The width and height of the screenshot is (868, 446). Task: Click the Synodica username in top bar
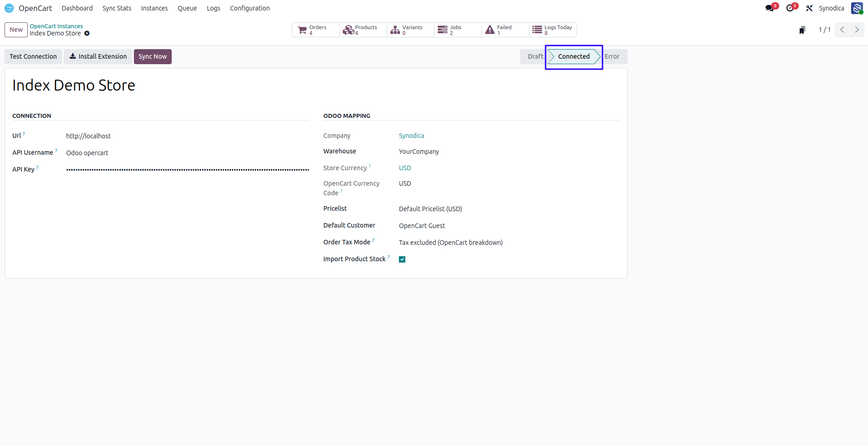coord(832,8)
